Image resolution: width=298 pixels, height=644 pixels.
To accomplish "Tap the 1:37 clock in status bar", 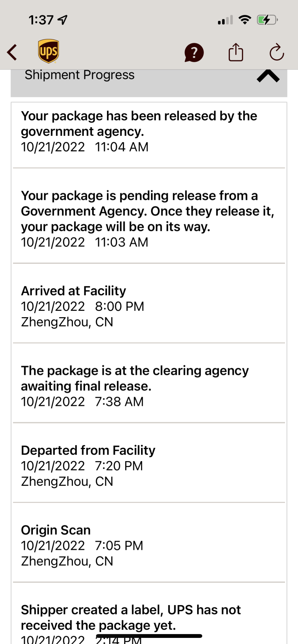I will 41,20.
